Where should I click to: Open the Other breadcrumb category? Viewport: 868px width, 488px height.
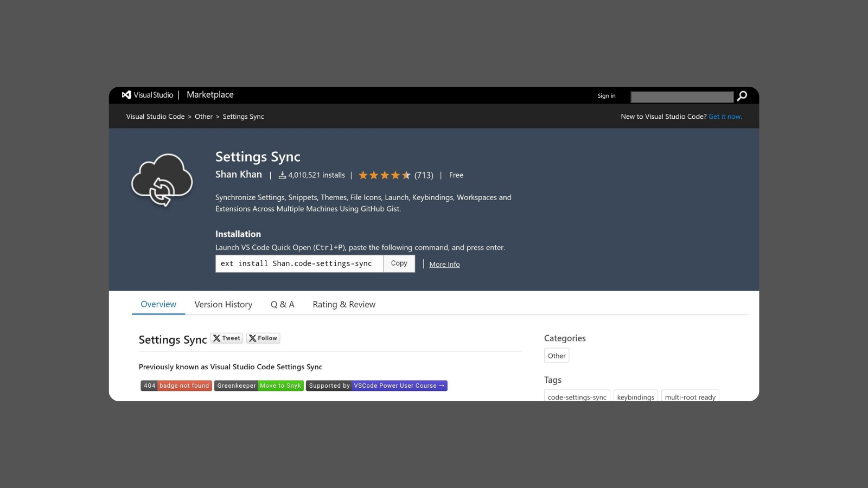coord(203,117)
